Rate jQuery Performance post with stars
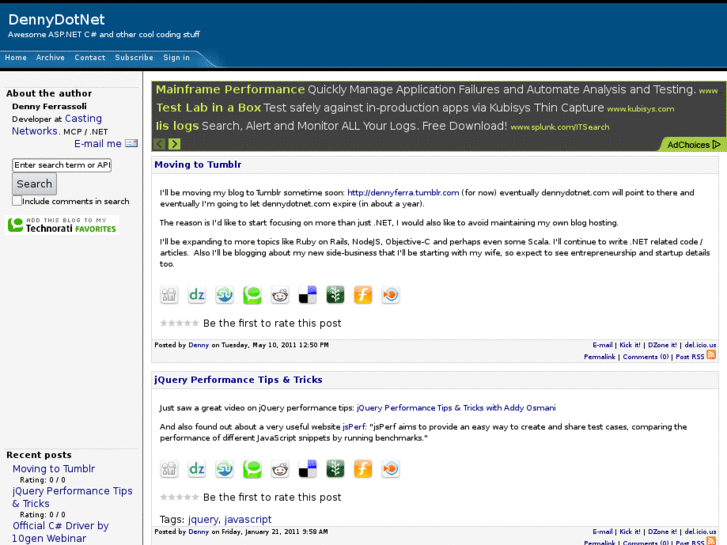The width and height of the screenshot is (727, 545). [179, 497]
